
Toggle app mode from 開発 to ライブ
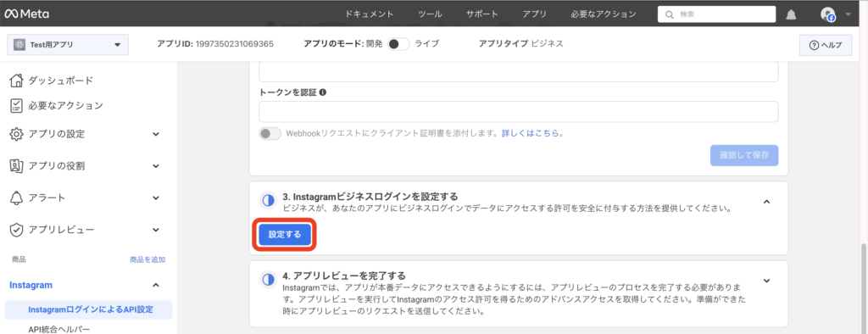(398, 44)
